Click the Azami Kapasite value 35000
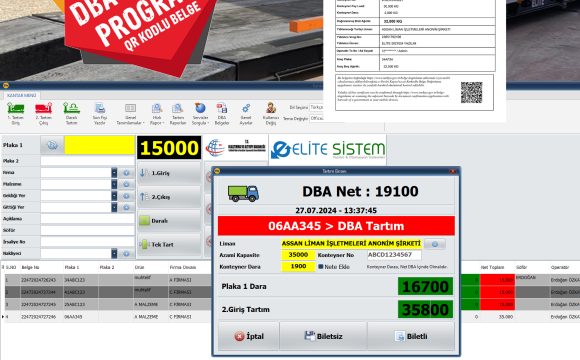Viewport: 580px width, 360px height. [x=298, y=255]
